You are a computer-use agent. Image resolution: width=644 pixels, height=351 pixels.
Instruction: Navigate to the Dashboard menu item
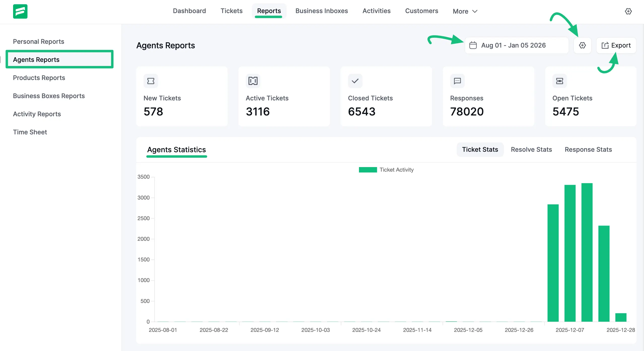(x=189, y=11)
